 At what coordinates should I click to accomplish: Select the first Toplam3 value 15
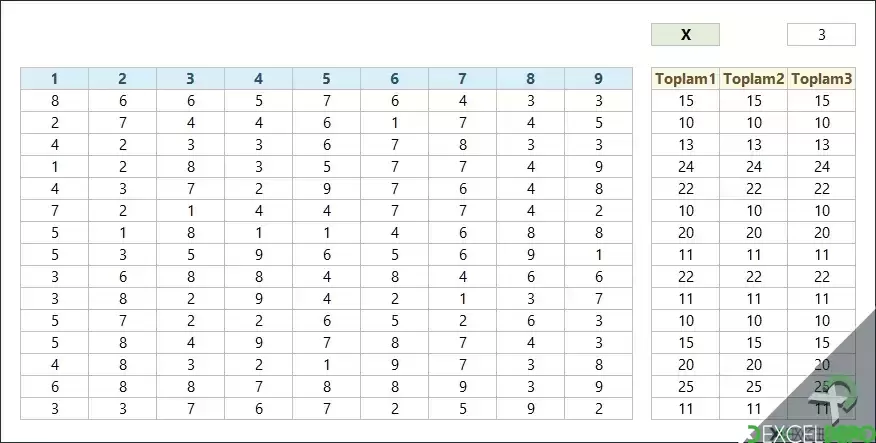pyautogui.click(x=822, y=101)
